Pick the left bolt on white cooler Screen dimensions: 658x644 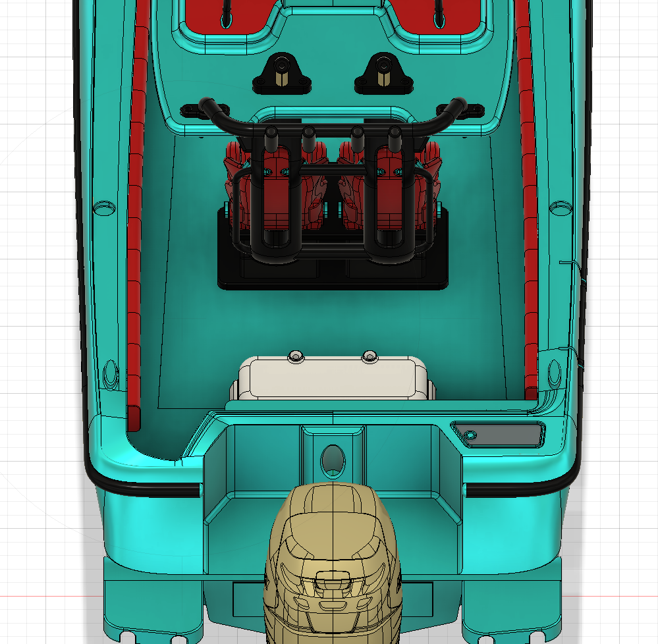pyautogui.click(x=296, y=357)
